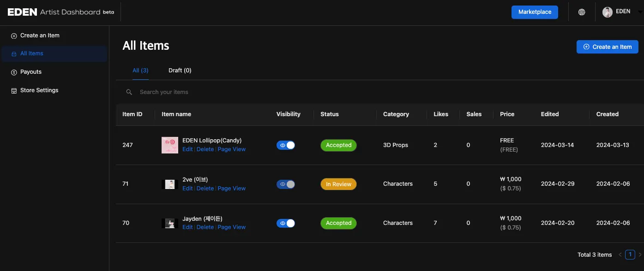Toggle visibility for Jayden item
644x271 pixels.
pyautogui.click(x=286, y=223)
